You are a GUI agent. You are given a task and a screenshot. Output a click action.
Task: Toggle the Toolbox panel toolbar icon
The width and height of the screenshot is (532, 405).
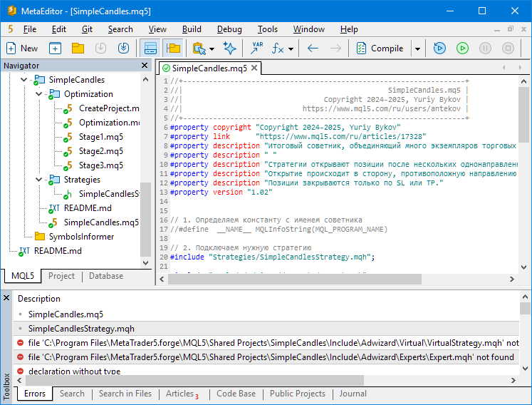point(150,48)
